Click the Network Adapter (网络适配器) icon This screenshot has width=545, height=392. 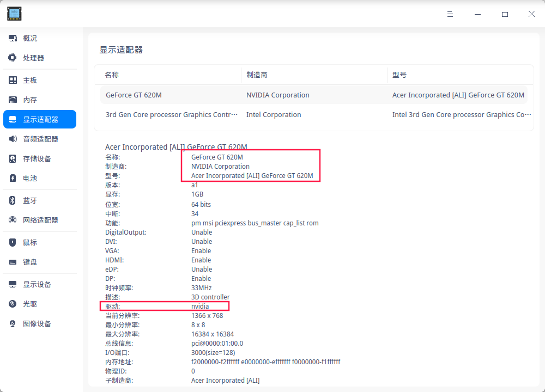[x=13, y=220]
